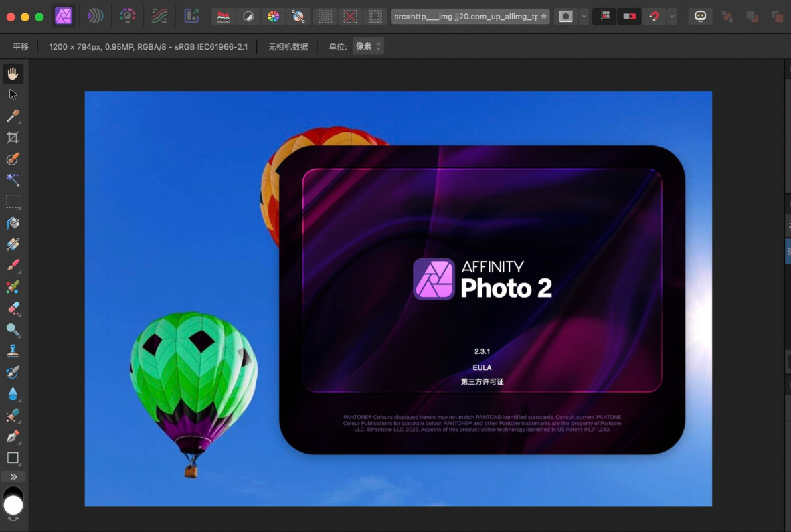This screenshot has height=532, width=791.
Task: Pick the Colour Picker eyedropper tool
Action: pyautogui.click(x=13, y=116)
